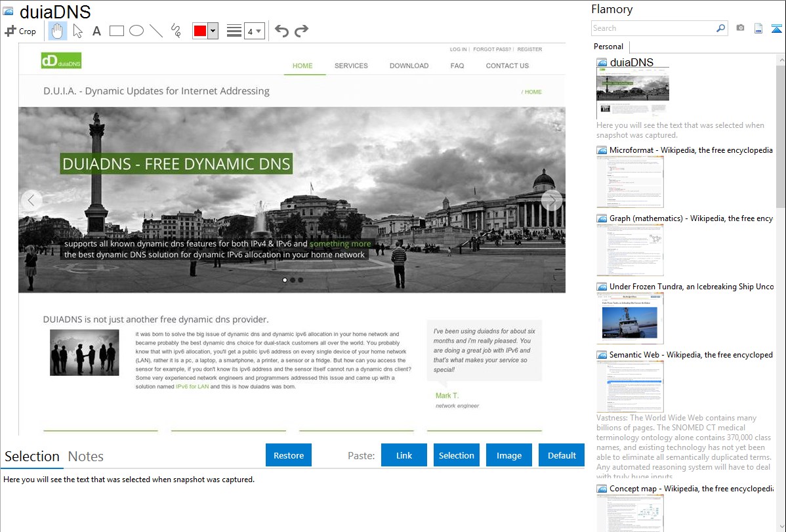Choose the text annotation tool
Screen dimensions: 786x532
pyautogui.click(x=96, y=31)
